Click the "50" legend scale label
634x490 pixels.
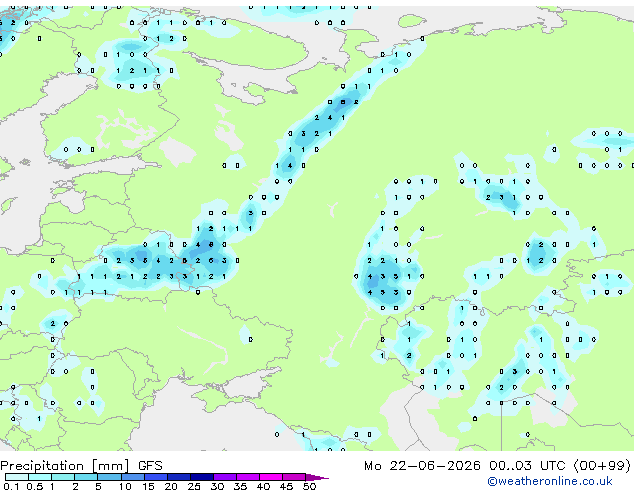coord(309,486)
